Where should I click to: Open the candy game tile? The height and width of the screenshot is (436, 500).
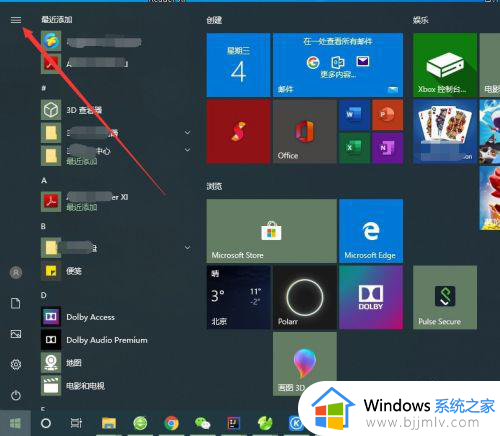490,198
